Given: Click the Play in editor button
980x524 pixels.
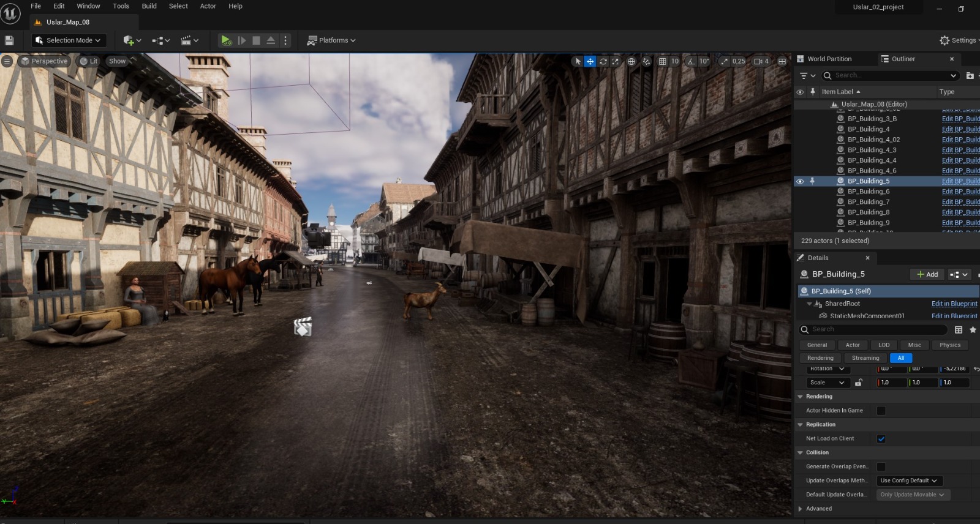Looking at the screenshot, I should [226, 40].
